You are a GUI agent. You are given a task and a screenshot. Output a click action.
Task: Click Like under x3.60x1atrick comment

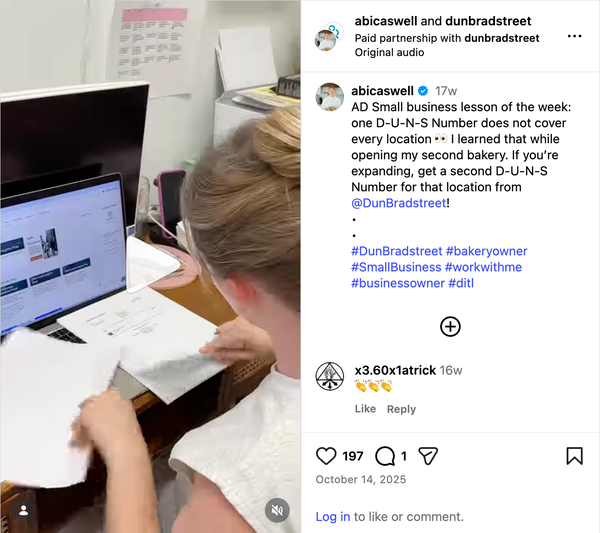(x=365, y=409)
